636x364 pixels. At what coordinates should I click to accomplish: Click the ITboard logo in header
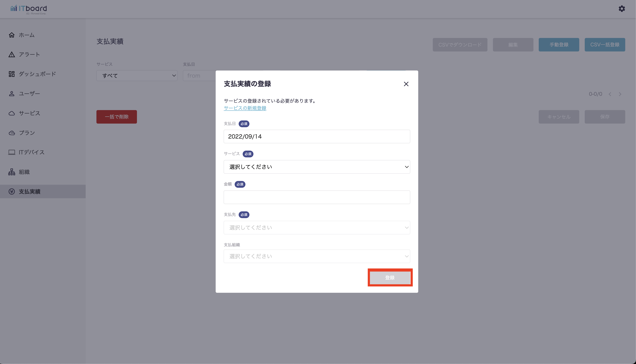(28, 9)
